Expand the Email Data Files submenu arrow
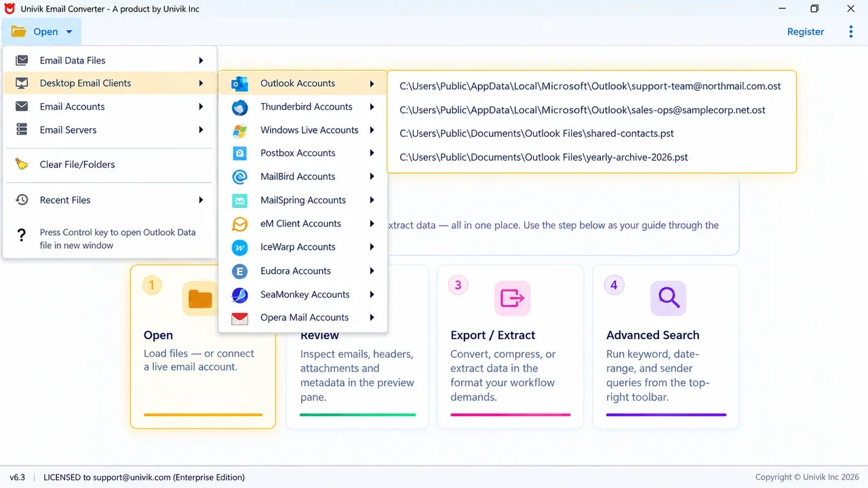The image size is (868, 488). click(x=201, y=60)
